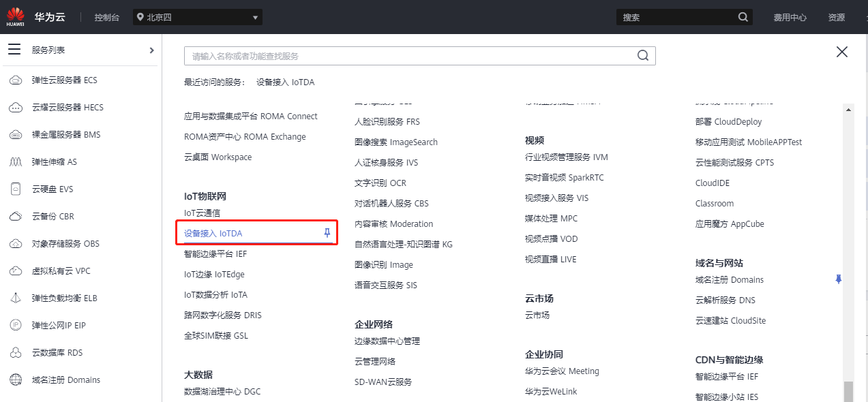
Task: Open 应用与数据集成平台 ROMA Connect
Action: tap(251, 116)
